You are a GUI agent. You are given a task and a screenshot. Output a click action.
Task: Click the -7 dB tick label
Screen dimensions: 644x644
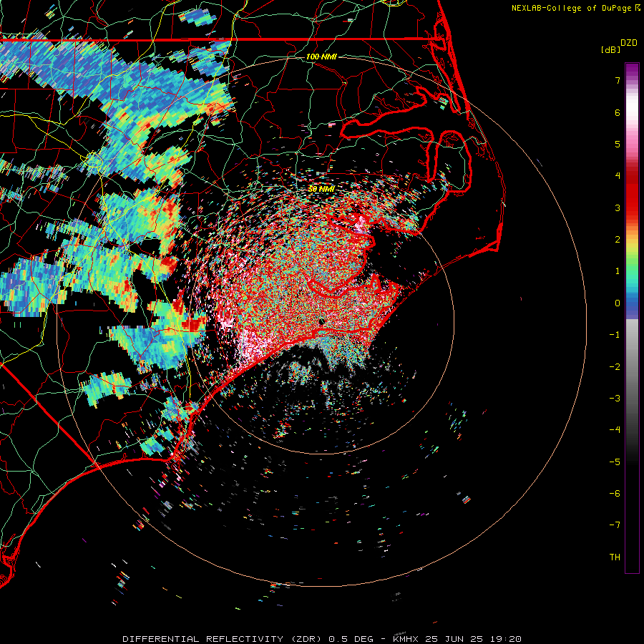(615, 525)
